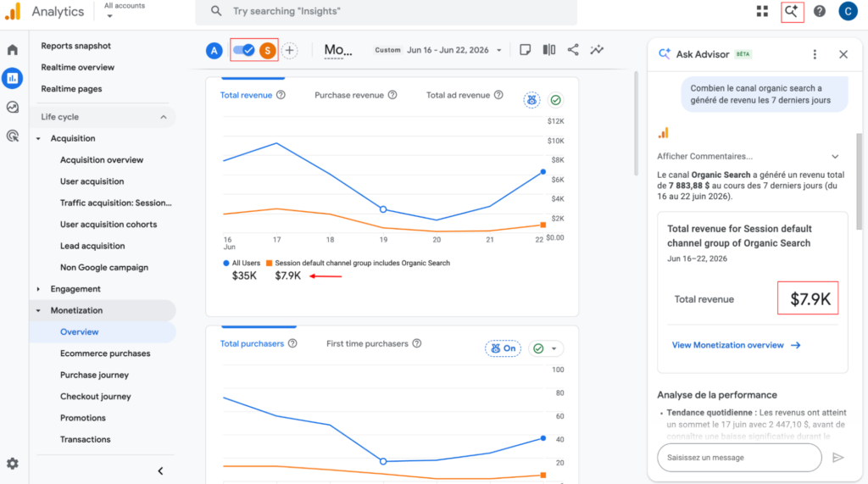The width and height of the screenshot is (868, 484).
Task: Click orange Organic Search legend swatch
Action: [x=269, y=263]
